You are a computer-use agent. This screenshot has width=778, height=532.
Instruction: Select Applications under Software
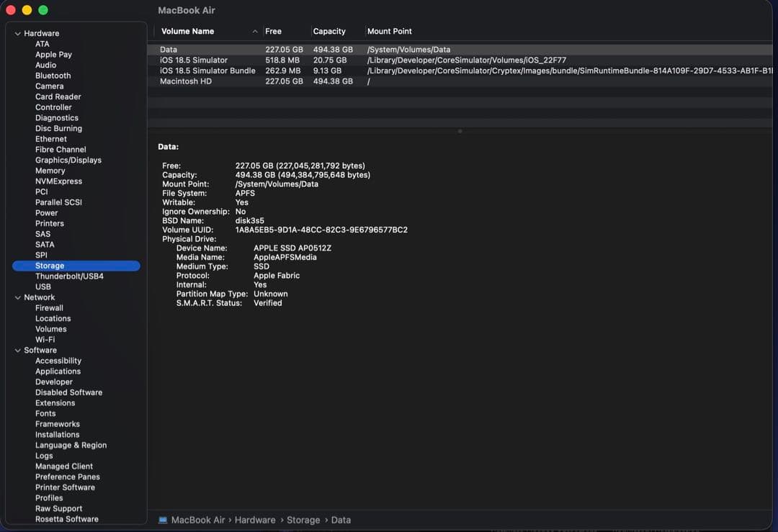click(58, 371)
